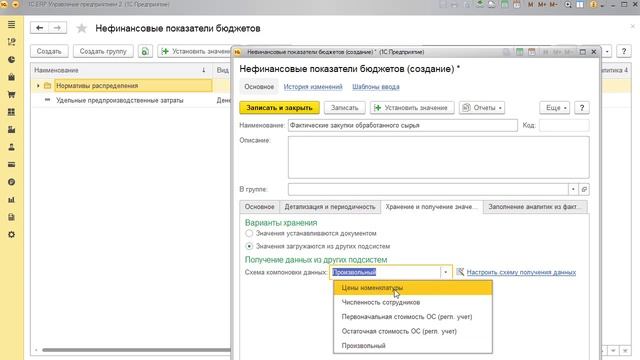Image resolution: width=640 pixels, height=360 pixels.
Task: Open the dropdown arrow left of list window help
Action: click(x=607, y=51)
